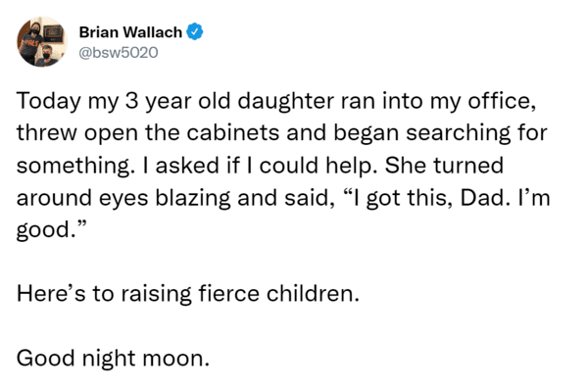Click the blue verified checkmark badge
This screenshot has width=588, height=389.
[195, 32]
